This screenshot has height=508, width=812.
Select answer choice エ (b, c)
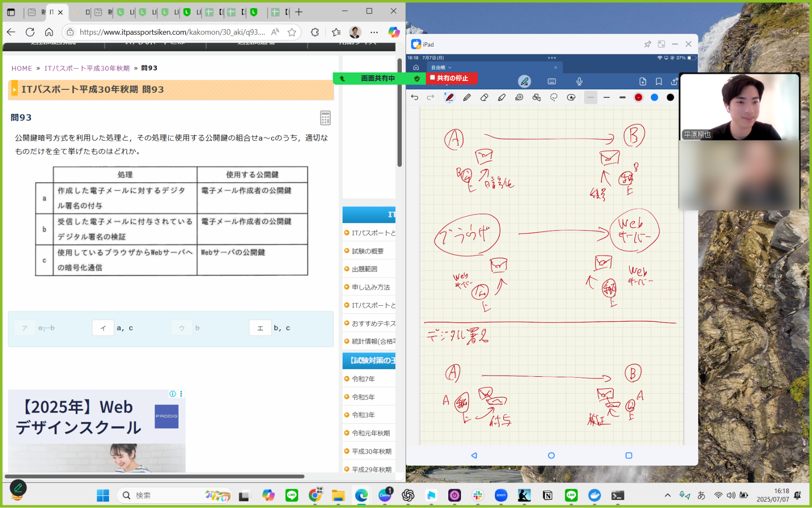coord(260,328)
